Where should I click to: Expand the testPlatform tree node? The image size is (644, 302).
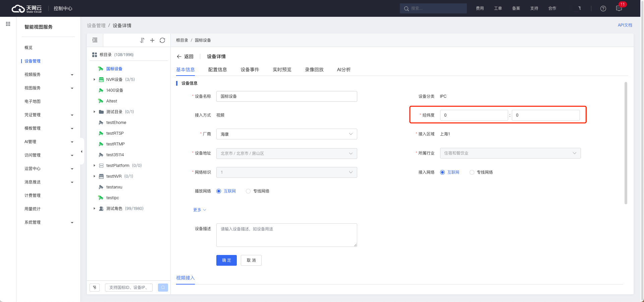94,166
